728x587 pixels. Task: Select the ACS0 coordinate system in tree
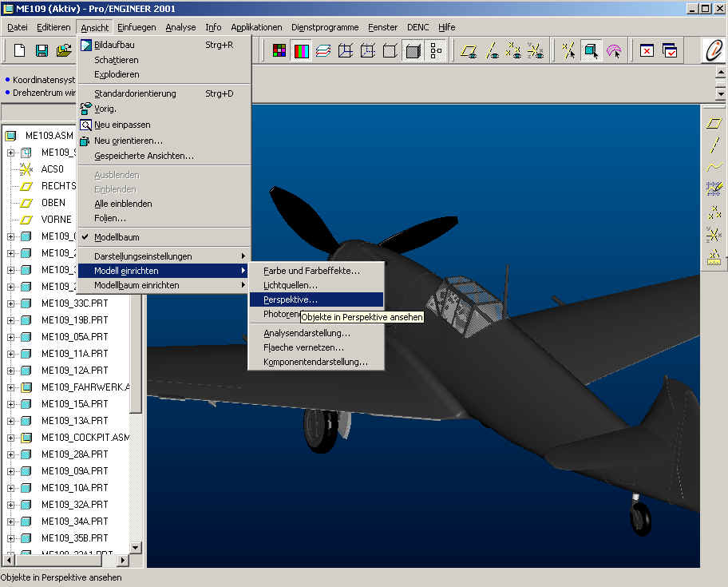[x=53, y=169]
